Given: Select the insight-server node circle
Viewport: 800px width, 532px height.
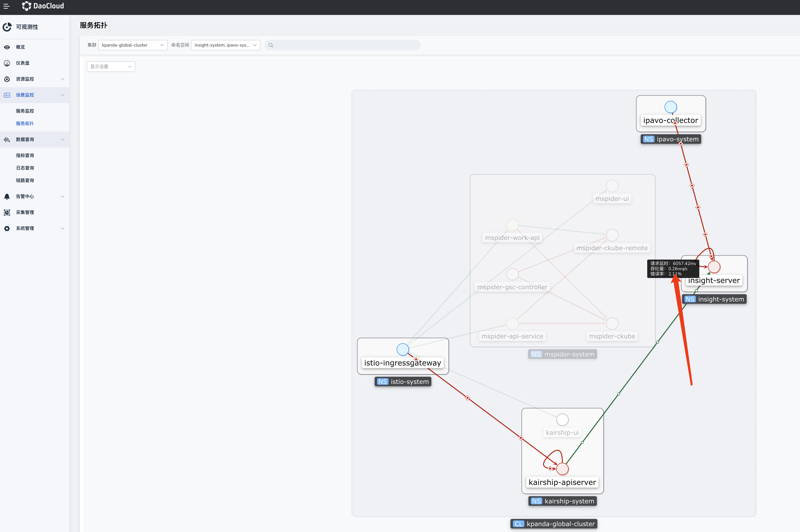Looking at the screenshot, I should pyautogui.click(x=714, y=267).
